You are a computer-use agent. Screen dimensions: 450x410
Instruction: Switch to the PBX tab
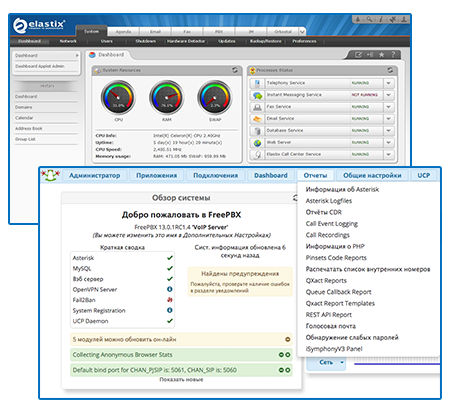[x=219, y=32]
